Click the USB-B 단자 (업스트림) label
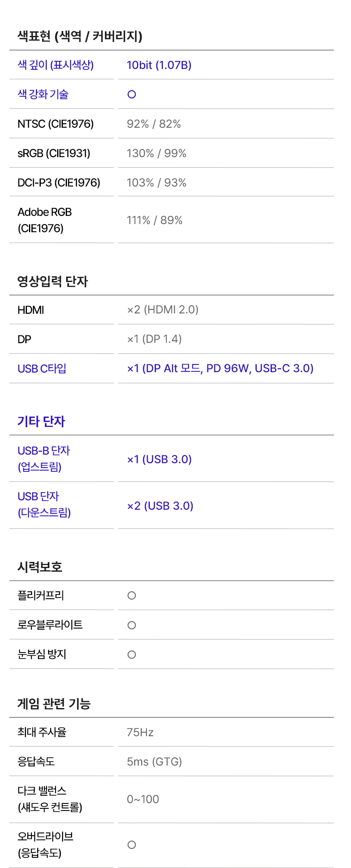Viewport: 351px width, 868px height. click(44, 459)
